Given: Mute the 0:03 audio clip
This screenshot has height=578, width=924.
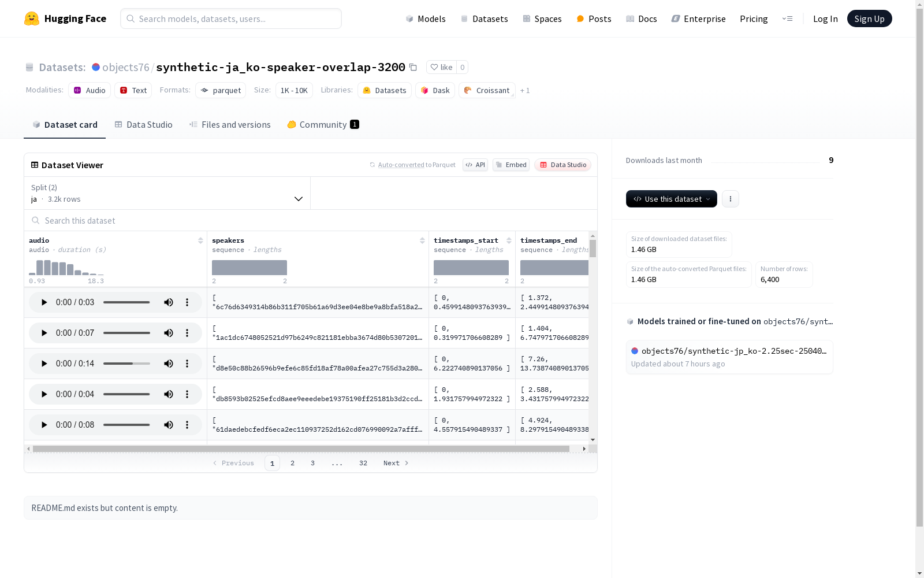Looking at the screenshot, I should click(169, 302).
